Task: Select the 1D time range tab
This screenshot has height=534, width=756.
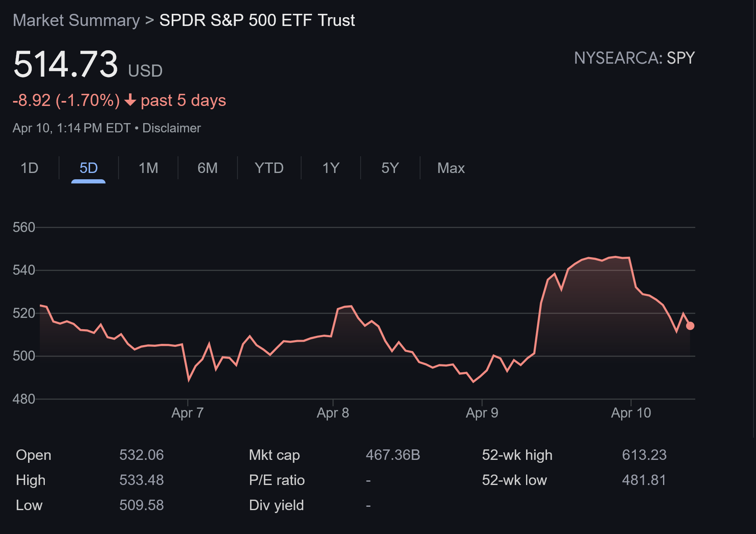Action: [29, 168]
